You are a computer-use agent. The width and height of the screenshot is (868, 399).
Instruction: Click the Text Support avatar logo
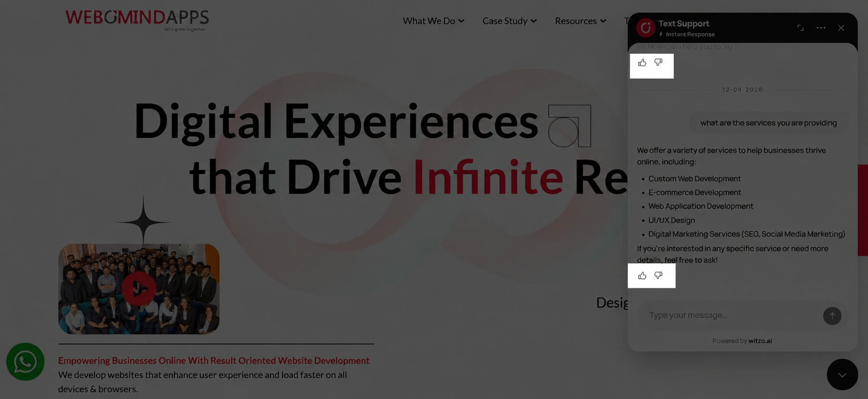click(646, 28)
